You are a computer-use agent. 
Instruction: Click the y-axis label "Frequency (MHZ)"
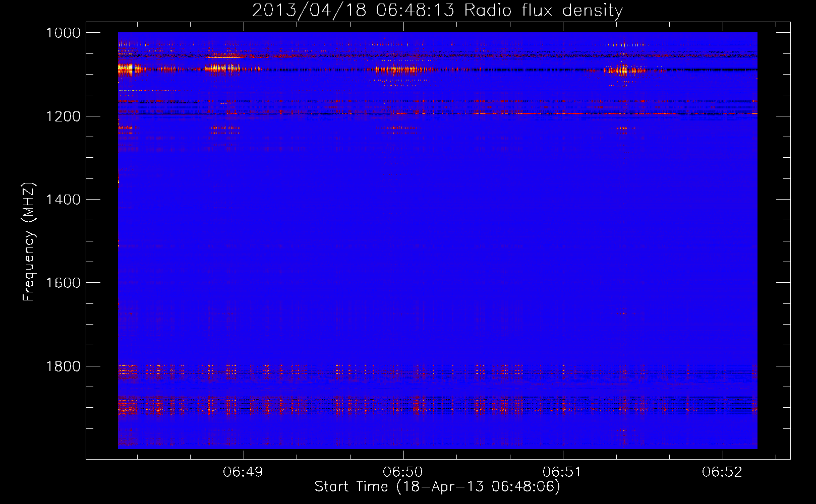[29, 242]
